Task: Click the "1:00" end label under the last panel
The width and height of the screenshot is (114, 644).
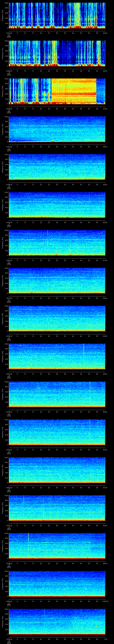Action: tap(105, 639)
